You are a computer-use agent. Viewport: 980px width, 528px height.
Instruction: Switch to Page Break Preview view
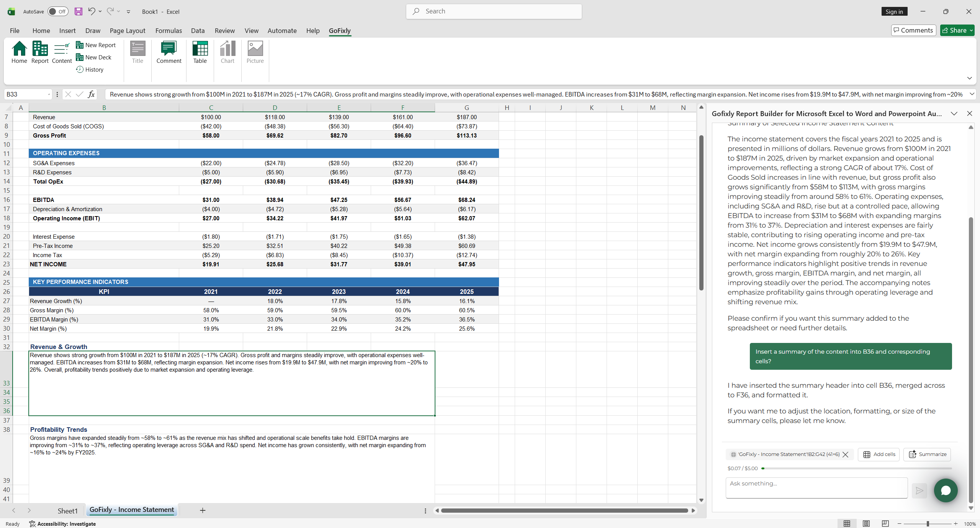885,524
